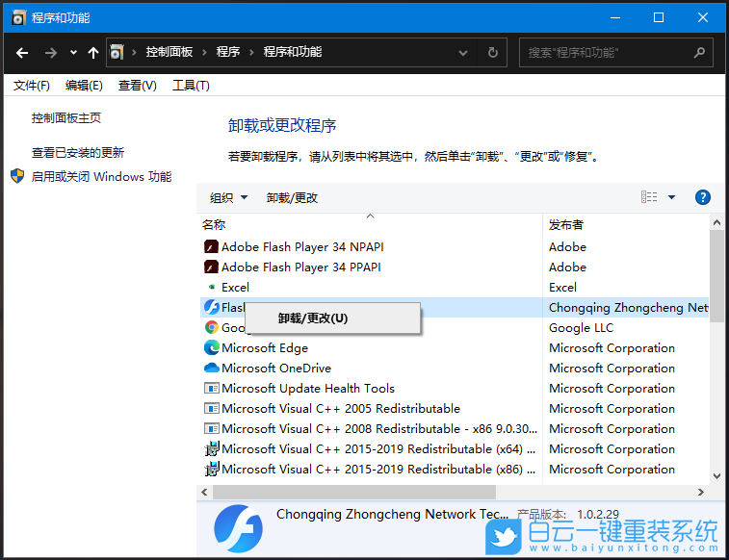The height and width of the screenshot is (560, 729).
Task: Open 控制面板主页 link
Action: pos(66,118)
